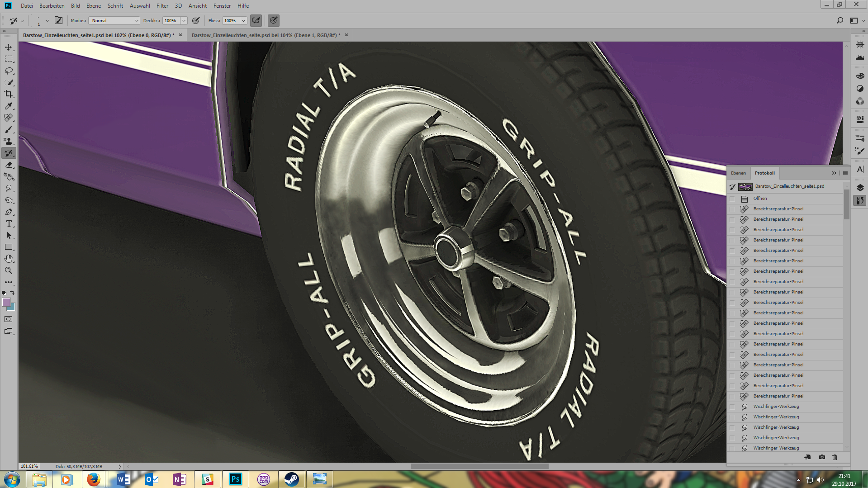
Task: Select the History Brush tool
Action: coord(9,153)
